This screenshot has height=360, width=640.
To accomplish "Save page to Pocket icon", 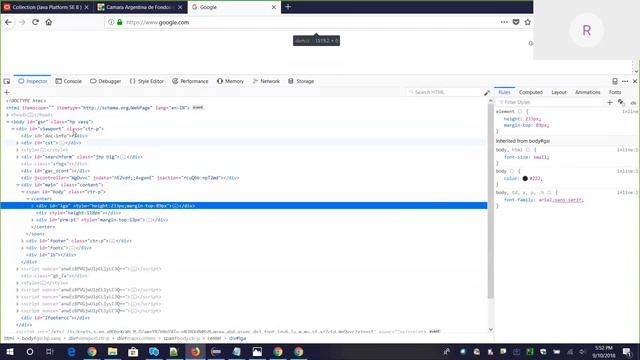I will click(516, 22).
